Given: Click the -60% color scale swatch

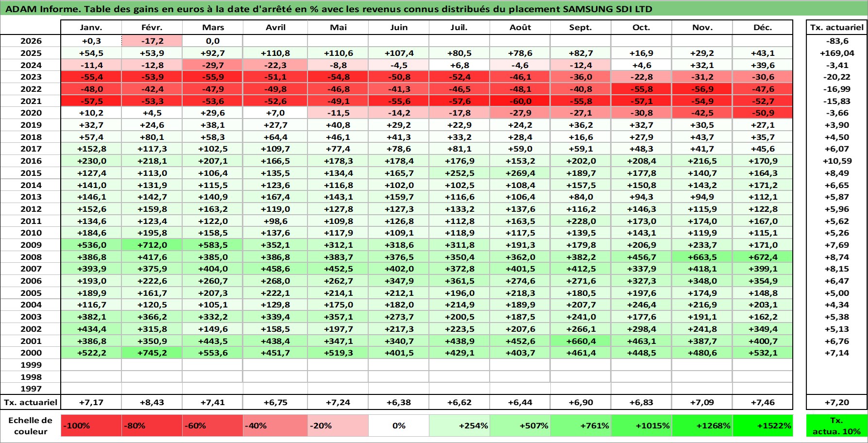Looking at the screenshot, I should pyautogui.click(x=213, y=426).
